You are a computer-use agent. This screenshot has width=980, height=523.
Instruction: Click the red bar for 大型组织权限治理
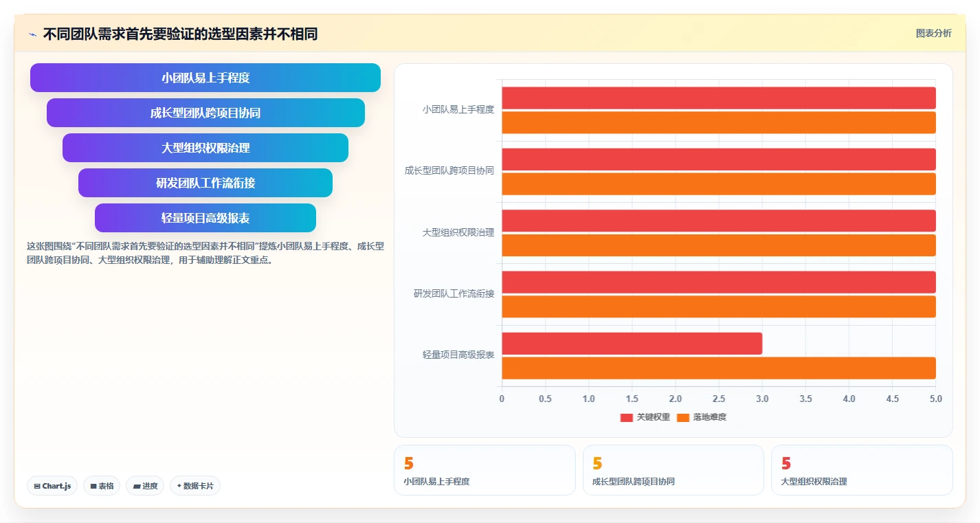[719, 221]
